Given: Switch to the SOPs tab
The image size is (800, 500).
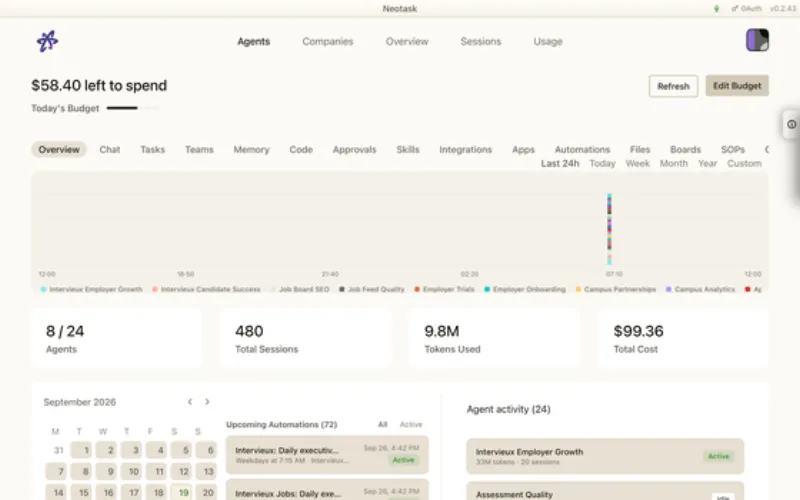Looking at the screenshot, I should 733,149.
